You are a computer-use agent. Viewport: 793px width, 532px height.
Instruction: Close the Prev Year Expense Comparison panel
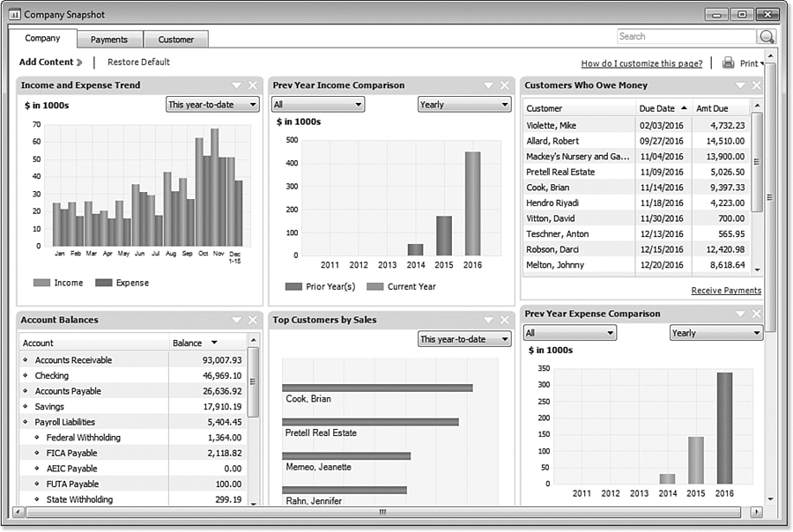click(x=756, y=314)
